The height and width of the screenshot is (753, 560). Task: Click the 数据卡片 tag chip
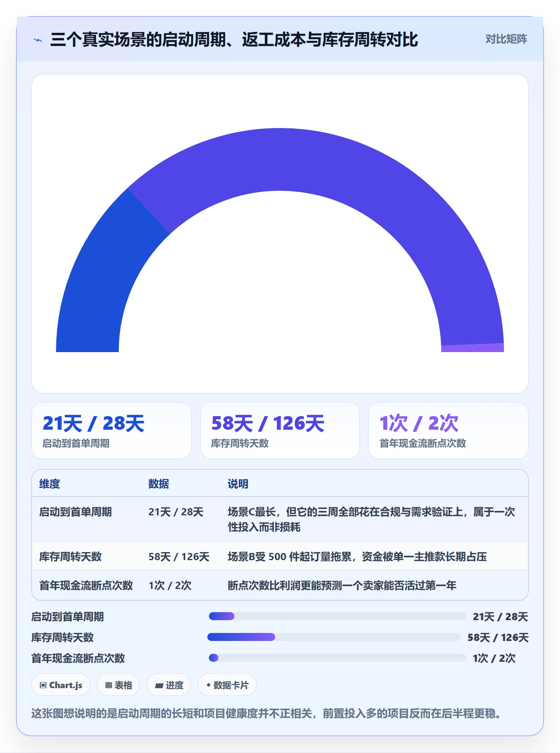point(227,685)
